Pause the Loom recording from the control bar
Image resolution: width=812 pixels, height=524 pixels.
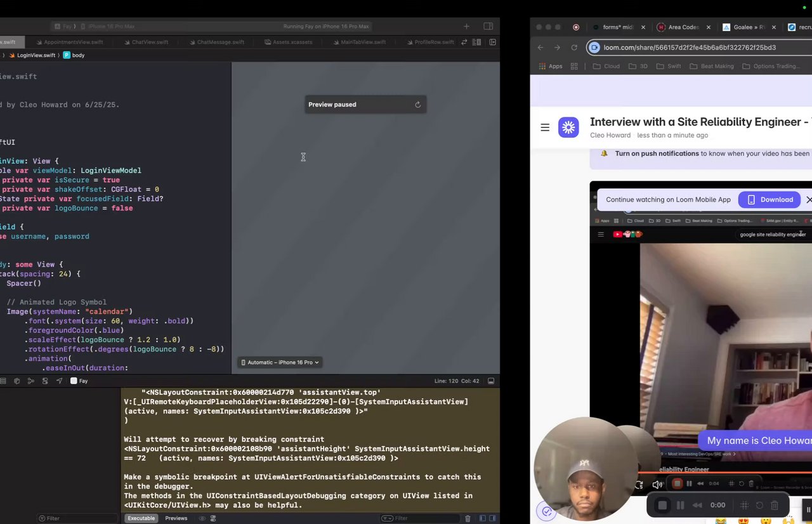coord(680,505)
